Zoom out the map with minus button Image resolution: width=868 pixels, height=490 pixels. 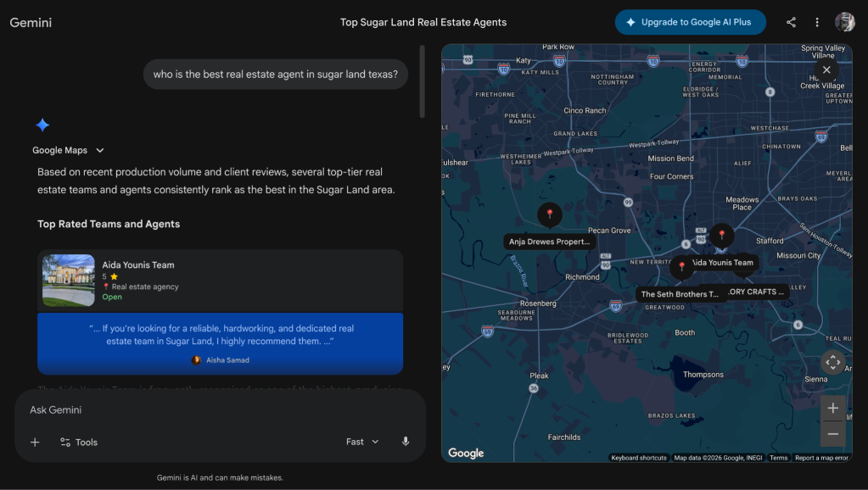click(832, 433)
